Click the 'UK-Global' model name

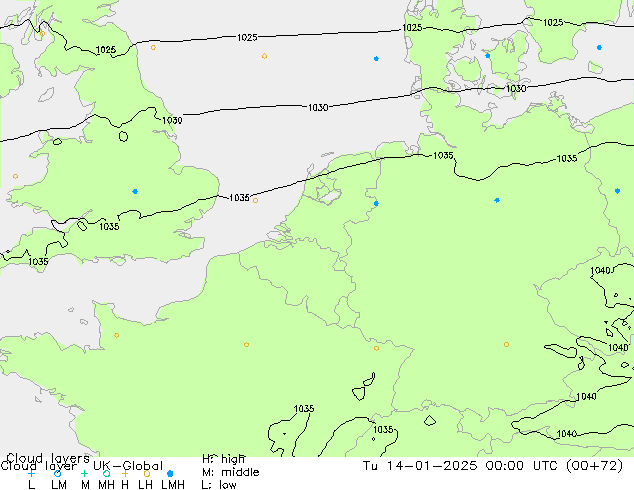click(128, 466)
